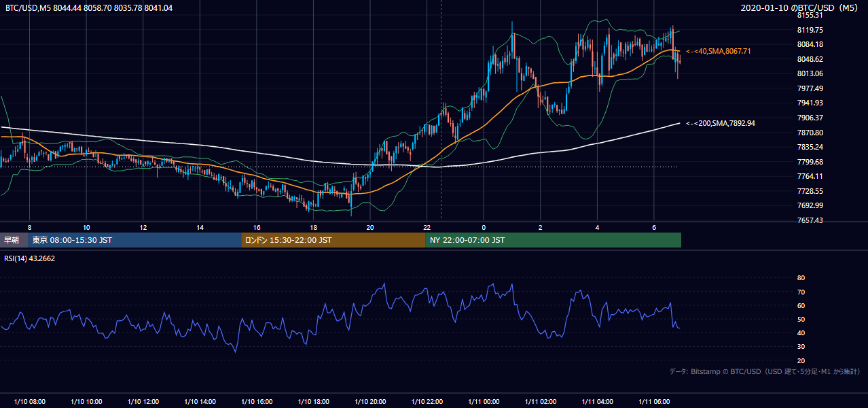The width and height of the screenshot is (868, 408).
Task: Select the ロンドン 15:30-22:00 JST session bar
Action: click(333, 240)
